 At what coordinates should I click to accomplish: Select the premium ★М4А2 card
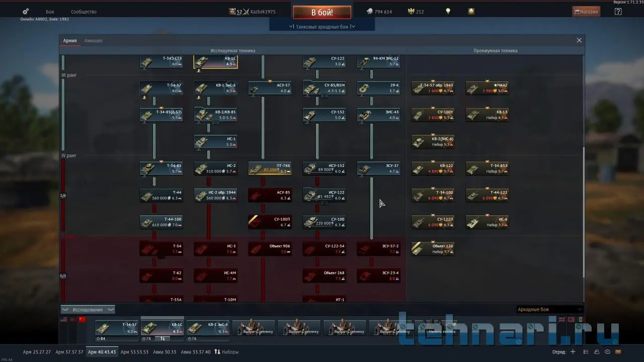click(487, 88)
